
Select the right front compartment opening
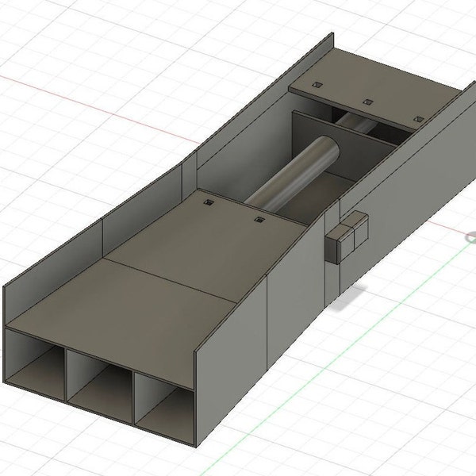pyautogui.click(x=164, y=410)
